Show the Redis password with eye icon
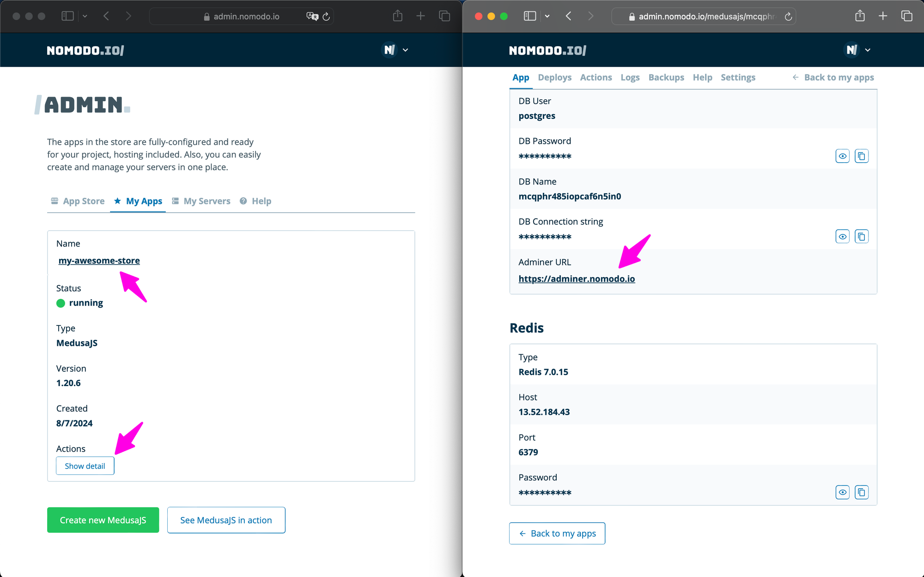The height and width of the screenshot is (577, 924). [x=842, y=492]
